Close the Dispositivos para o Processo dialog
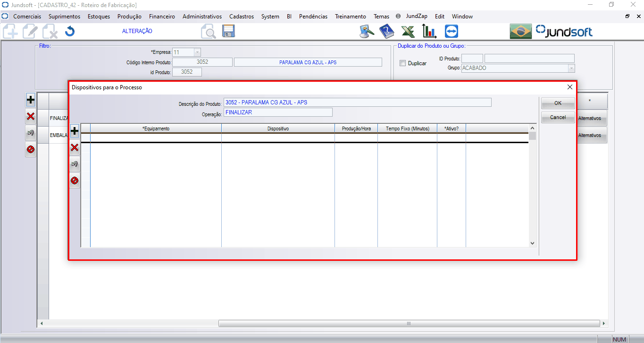Screen dimensions: 644x343 click(570, 87)
